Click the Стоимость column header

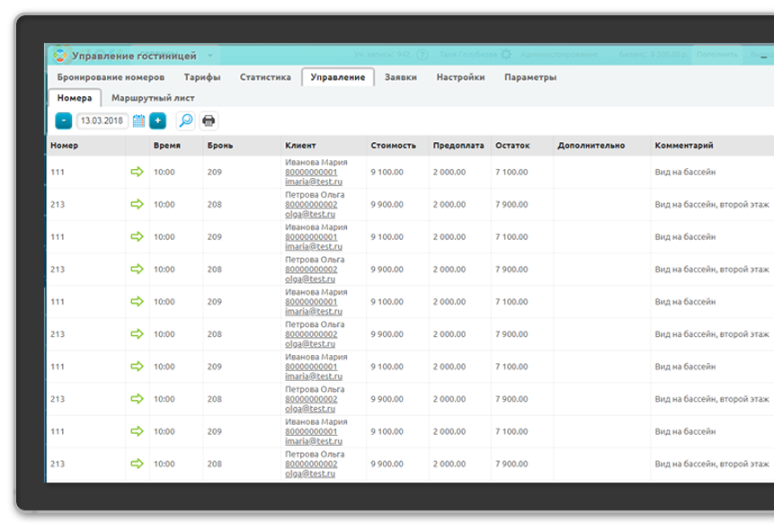coord(393,145)
